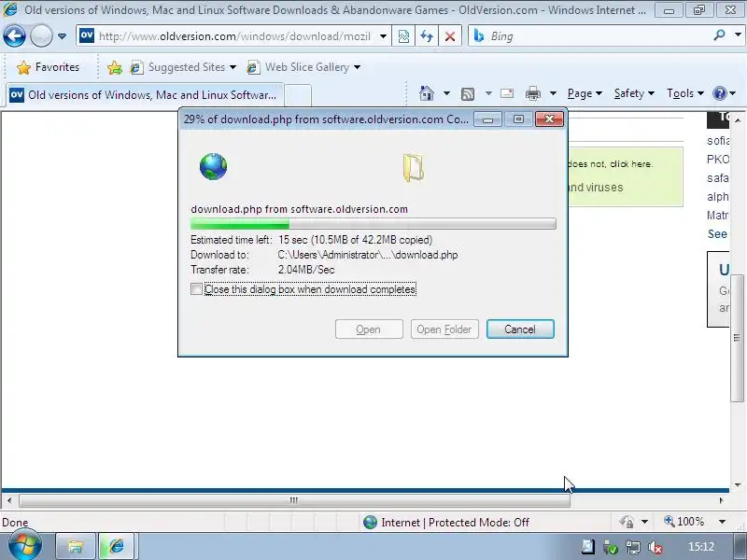This screenshot has height=560, width=747.
Task: Click the vertical scrollbar thumb
Action: [737, 338]
